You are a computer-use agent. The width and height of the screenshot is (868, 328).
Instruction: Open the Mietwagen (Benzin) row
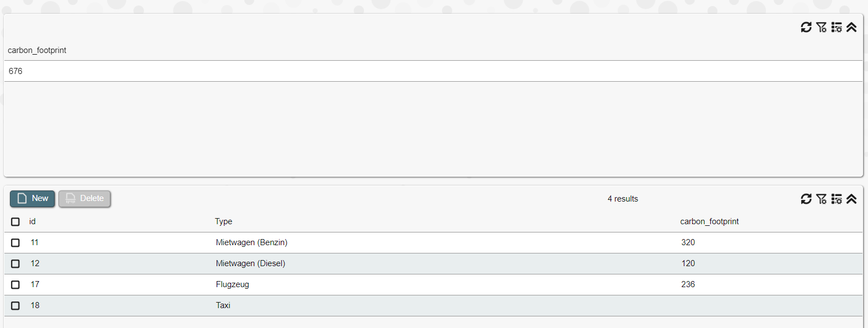[x=251, y=242]
